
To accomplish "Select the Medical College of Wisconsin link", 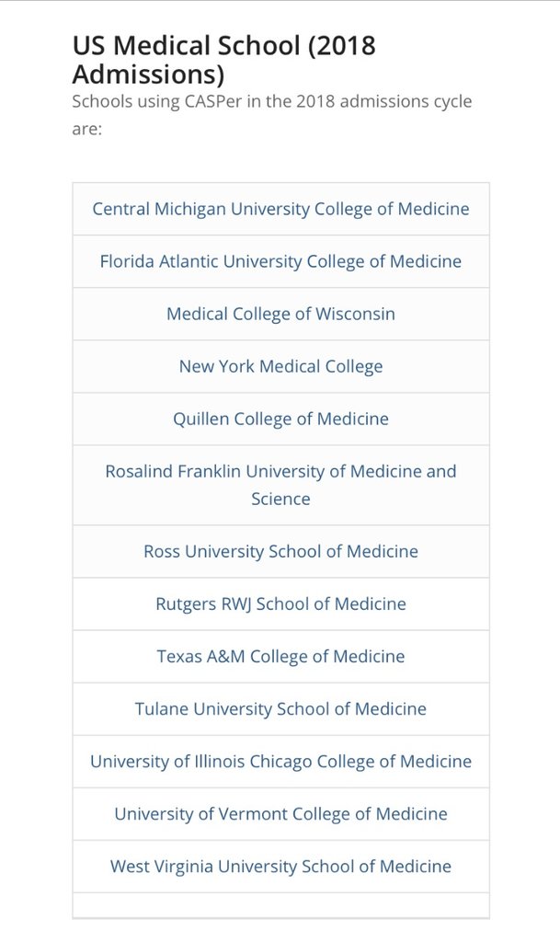I will tap(280, 314).
